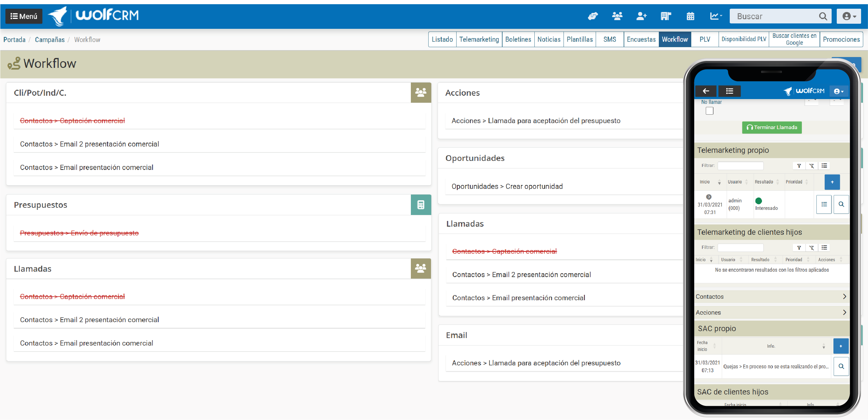
Task: Switch to the SMS tab
Action: pos(610,39)
